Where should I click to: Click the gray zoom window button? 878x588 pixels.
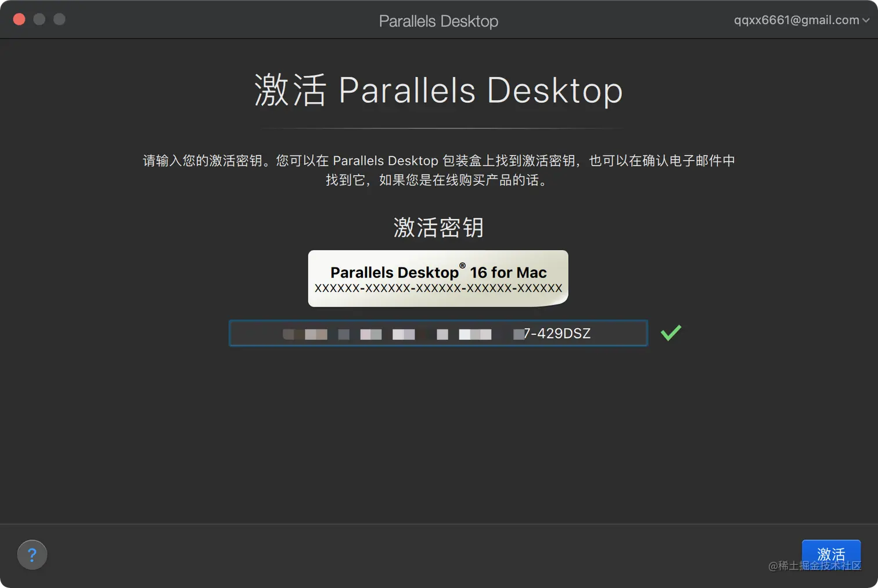[59, 19]
